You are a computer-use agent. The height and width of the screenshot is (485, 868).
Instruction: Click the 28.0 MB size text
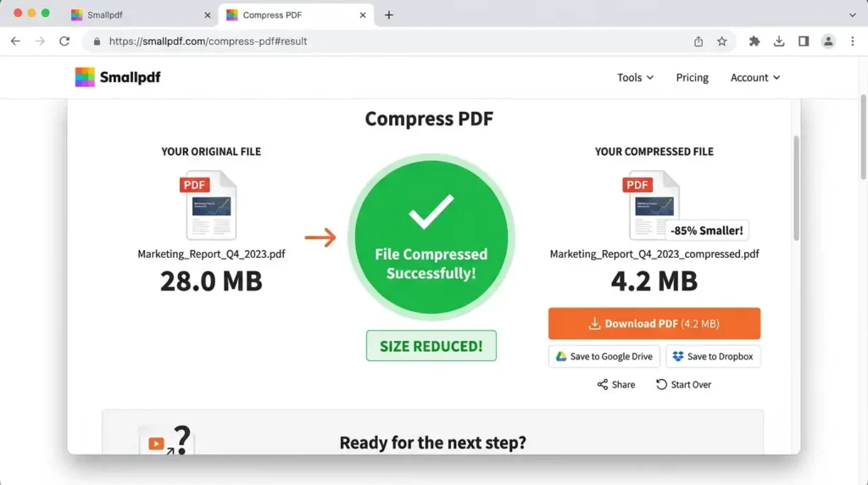211,281
